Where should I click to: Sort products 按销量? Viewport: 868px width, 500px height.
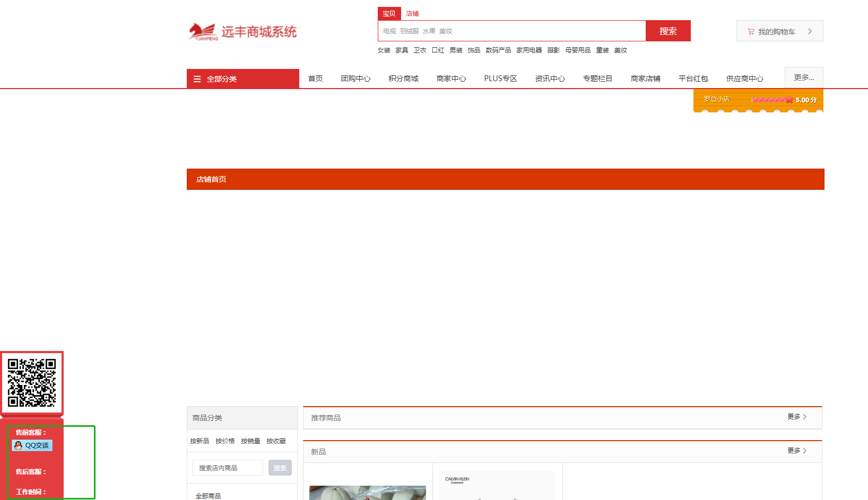(250, 441)
